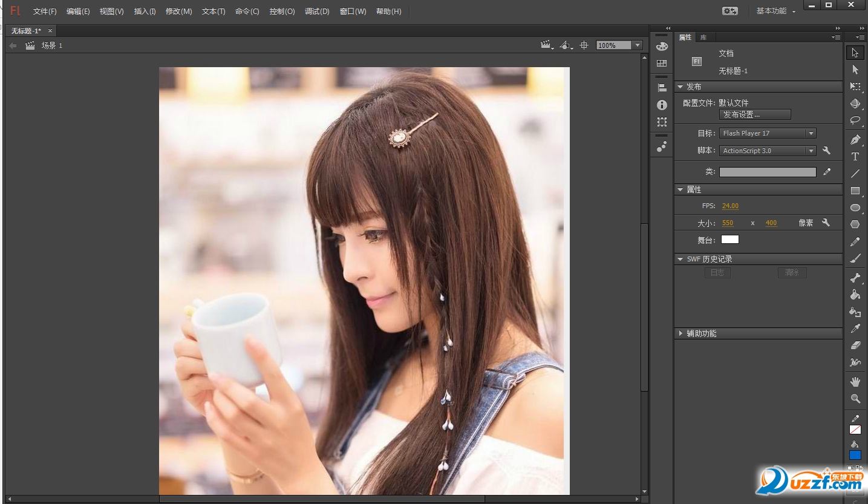Click the Center Stage icon
The width and height of the screenshot is (868, 504).
[x=584, y=45]
